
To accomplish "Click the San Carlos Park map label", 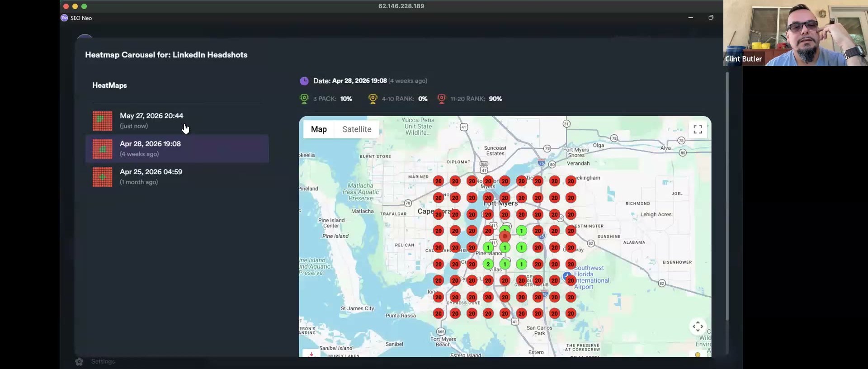I will (x=539, y=331).
